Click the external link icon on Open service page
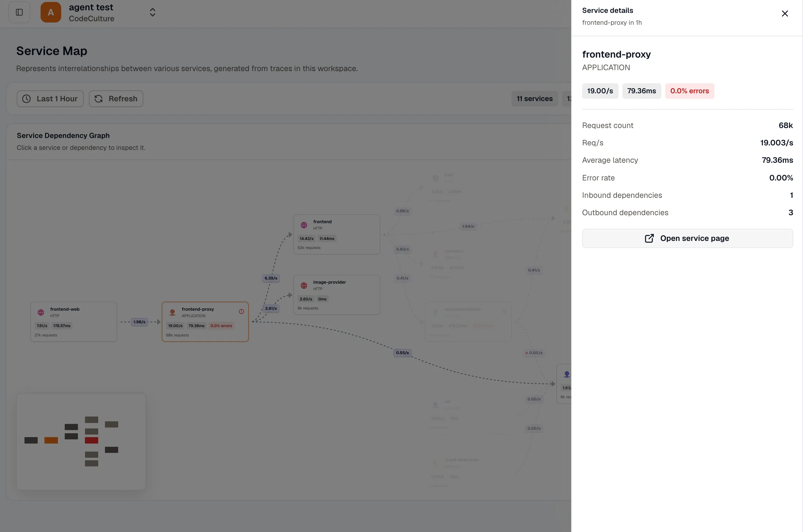The width and height of the screenshot is (803, 532). coord(649,238)
